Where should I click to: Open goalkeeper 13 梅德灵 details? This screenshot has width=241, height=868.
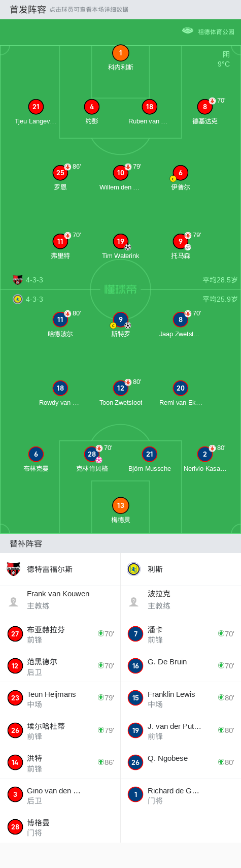coord(120,505)
